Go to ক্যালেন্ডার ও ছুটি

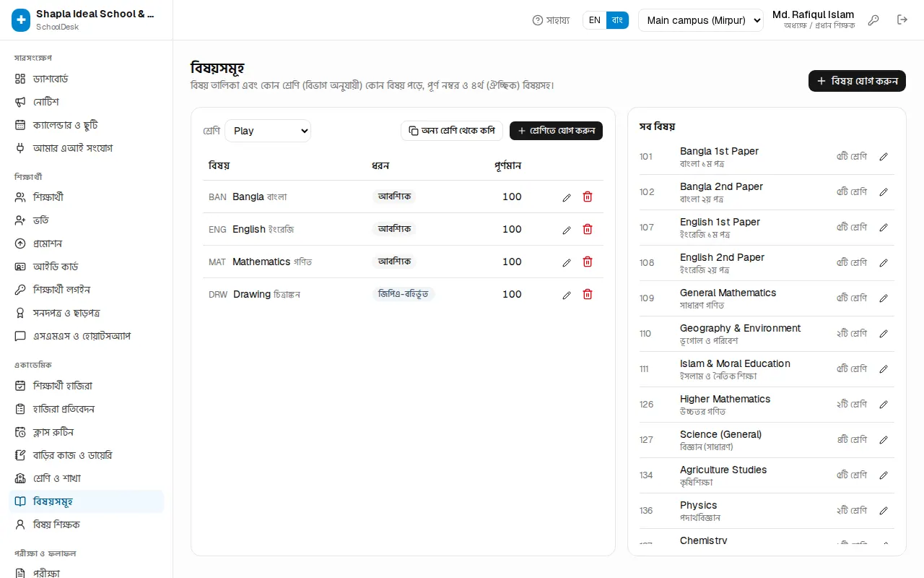click(87, 125)
